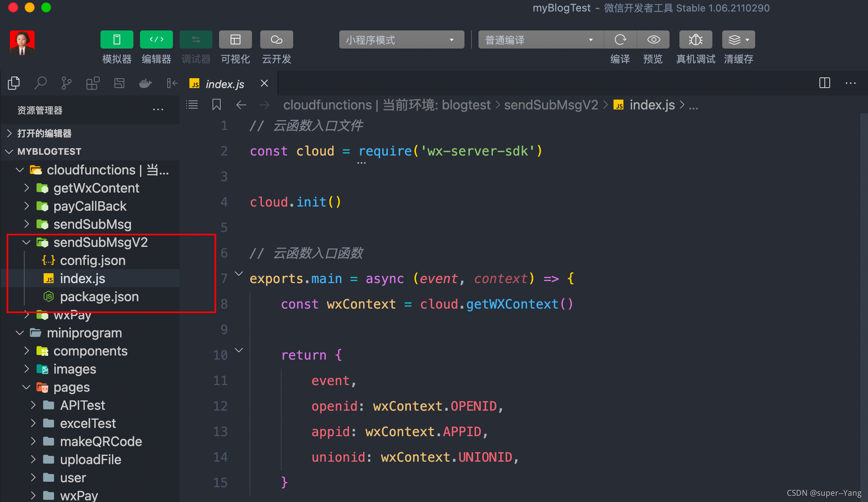Toggle the editor (编辑器) panel button
Image resolution: width=868 pixels, height=502 pixels.
point(156,40)
